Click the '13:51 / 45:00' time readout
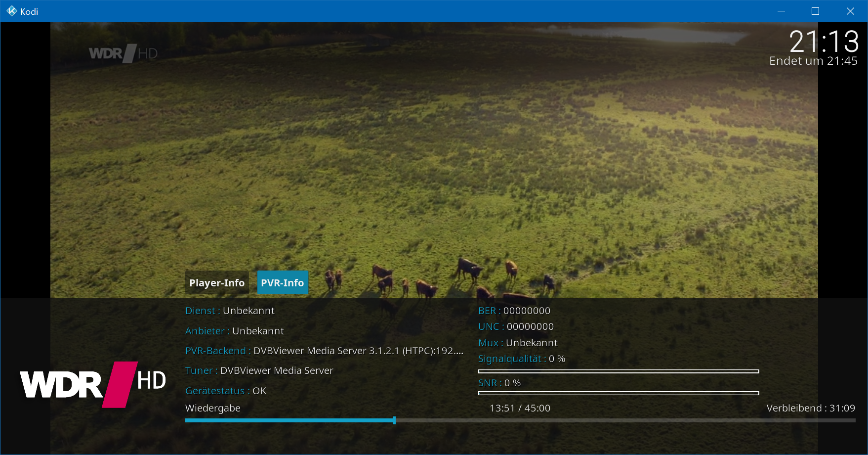The height and width of the screenshot is (455, 868). (520, 408)
